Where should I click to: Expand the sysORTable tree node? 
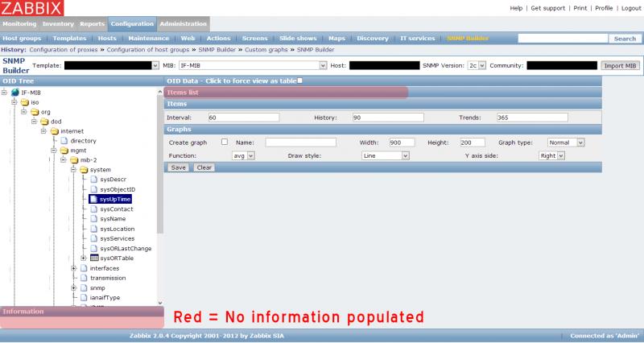84,258
